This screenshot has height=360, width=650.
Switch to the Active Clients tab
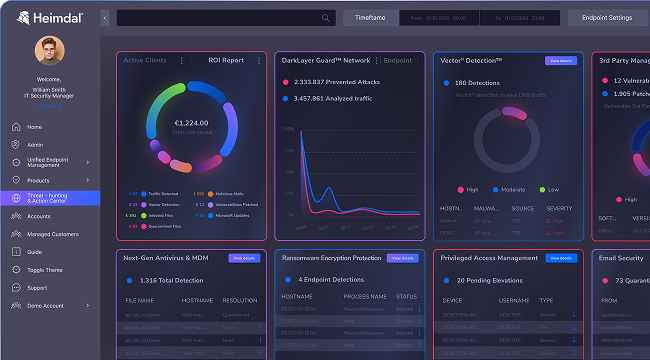pos(145,61)
